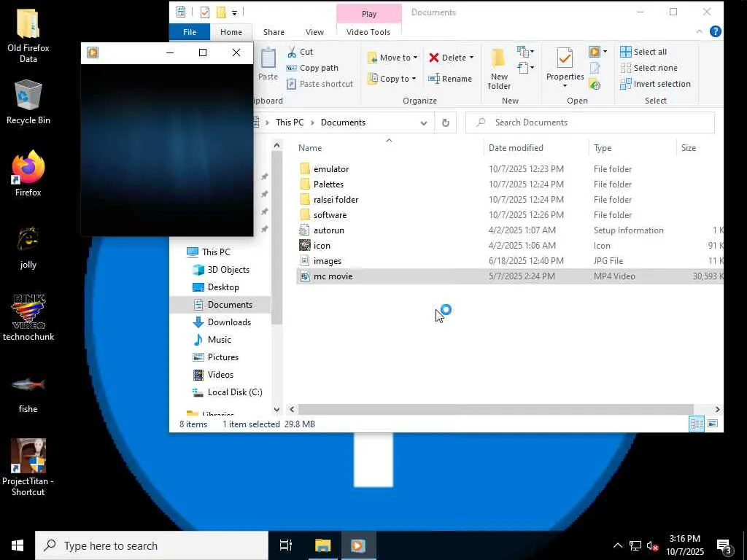Open the Video Tools tab
This screenshot has height=560, width=747.
(x=368, y=32)
